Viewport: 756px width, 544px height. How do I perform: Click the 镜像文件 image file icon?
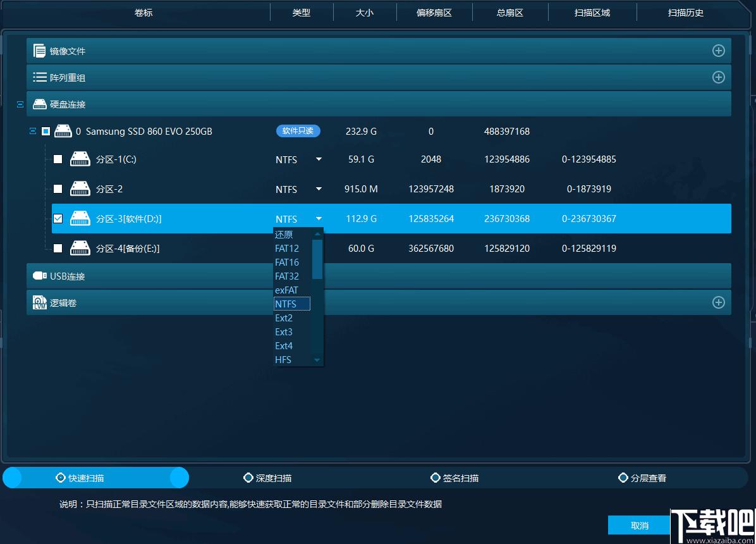[39, 51]
